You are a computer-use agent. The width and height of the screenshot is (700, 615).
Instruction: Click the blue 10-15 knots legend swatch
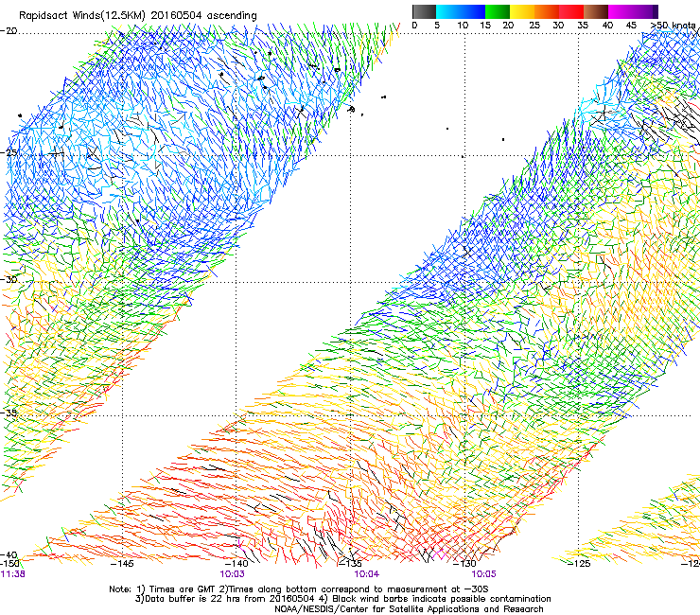(473, 11)
